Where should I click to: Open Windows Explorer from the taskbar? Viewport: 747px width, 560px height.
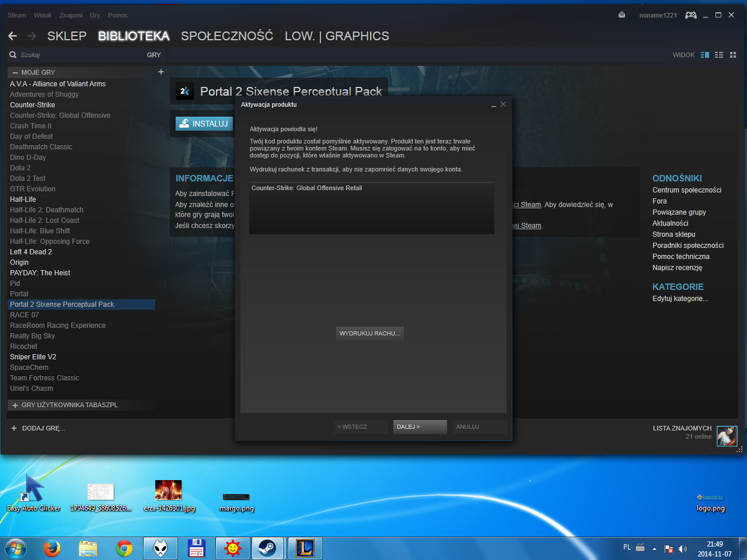(x=88, y=548)
